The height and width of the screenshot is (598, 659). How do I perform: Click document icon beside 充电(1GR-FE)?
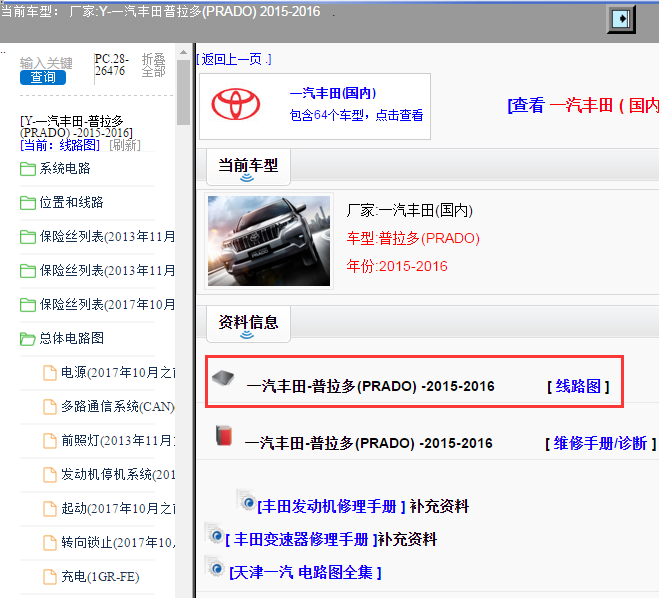click(x=50, y=577)
